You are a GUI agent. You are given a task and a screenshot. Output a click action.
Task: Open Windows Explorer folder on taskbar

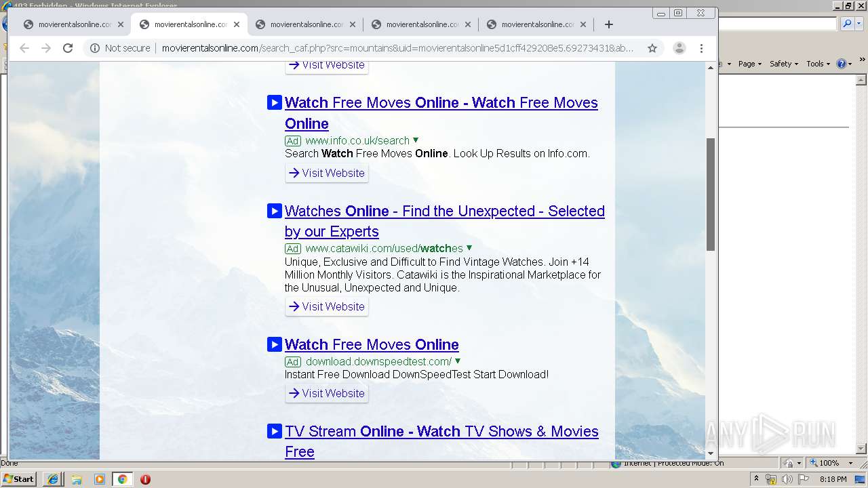click(x=77, y=479)
